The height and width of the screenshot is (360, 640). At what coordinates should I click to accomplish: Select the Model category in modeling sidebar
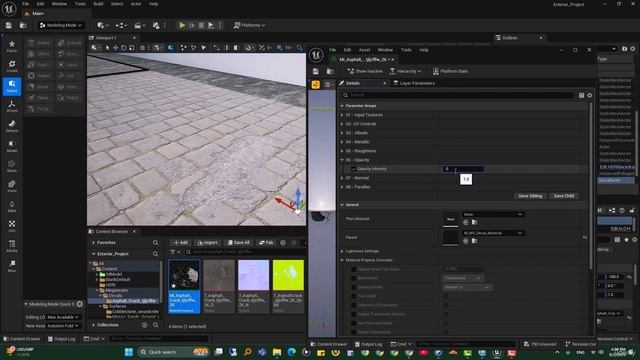(12, 146)
